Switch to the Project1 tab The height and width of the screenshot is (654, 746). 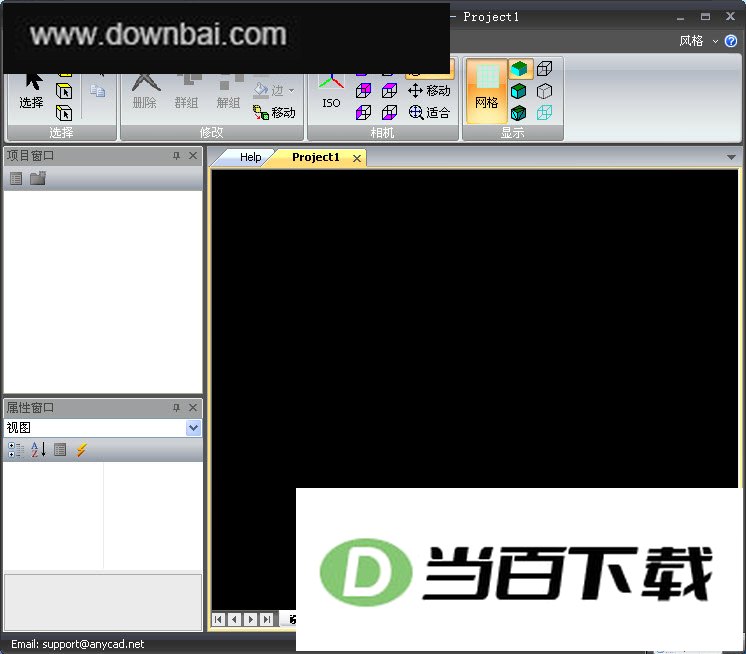coord(315,157)
